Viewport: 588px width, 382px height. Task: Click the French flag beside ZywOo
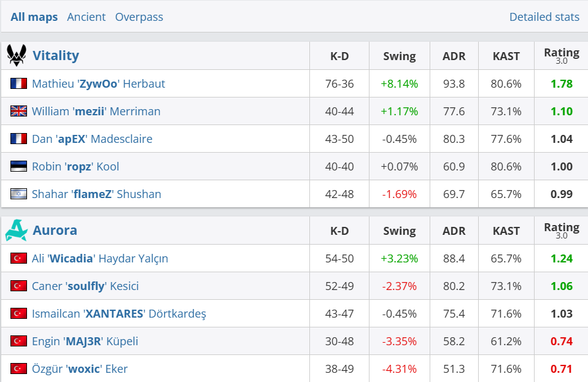[x=18, y=83]
